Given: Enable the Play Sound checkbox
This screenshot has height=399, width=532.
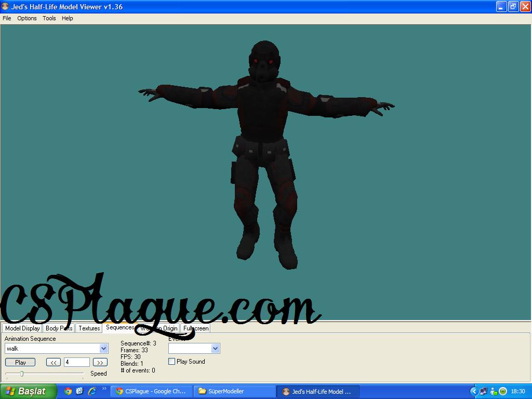Looking at the screenshot, I should [172, 362].
